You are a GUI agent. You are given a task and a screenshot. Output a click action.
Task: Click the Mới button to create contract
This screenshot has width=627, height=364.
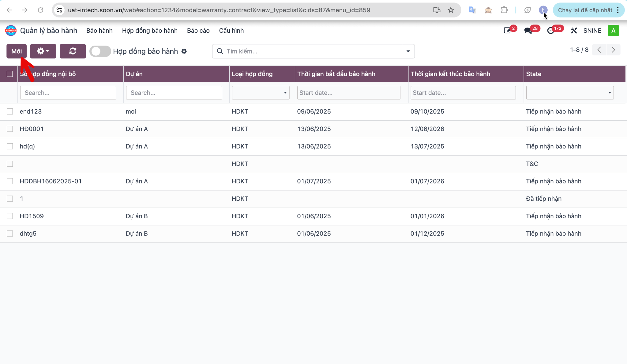17,51
